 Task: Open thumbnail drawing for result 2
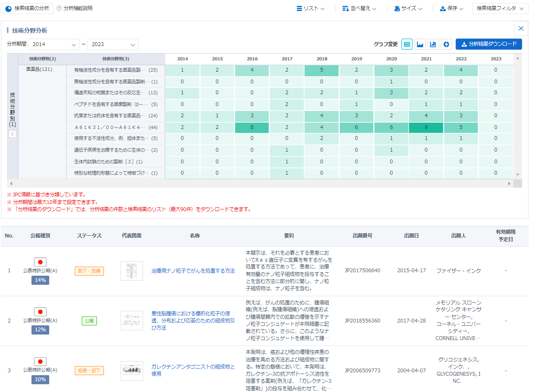pyautogui.click(x=132, y=321)
